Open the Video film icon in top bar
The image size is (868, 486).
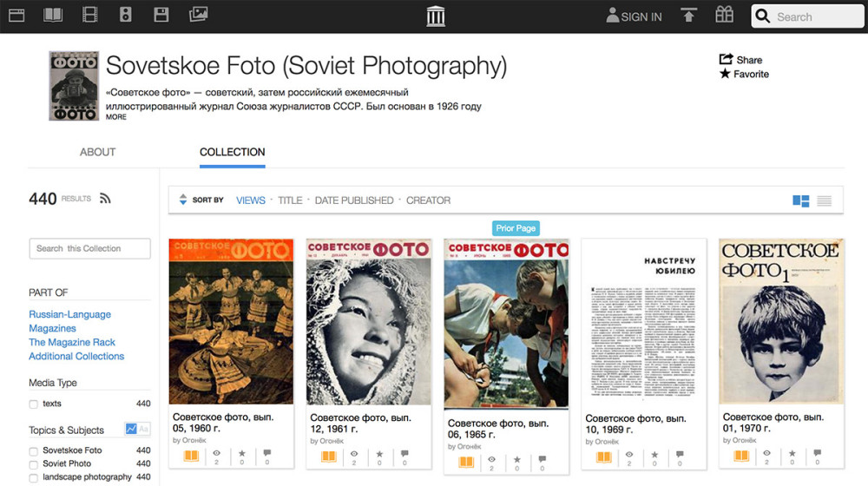(89, 15)
